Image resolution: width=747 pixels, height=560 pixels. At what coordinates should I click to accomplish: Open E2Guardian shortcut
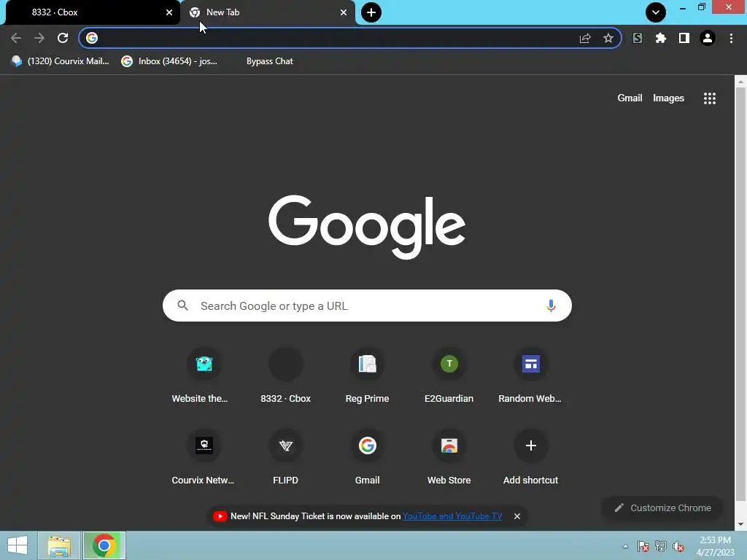click(449, 376)
